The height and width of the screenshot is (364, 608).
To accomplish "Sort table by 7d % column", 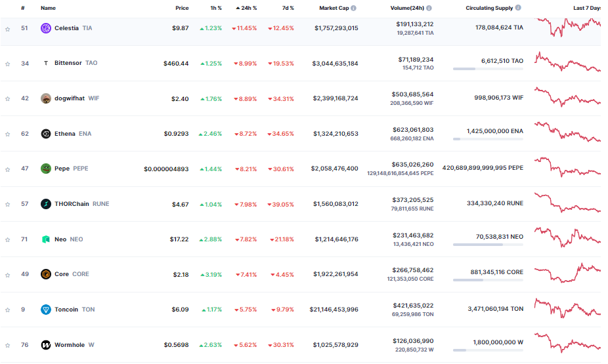I will point(288,8).
